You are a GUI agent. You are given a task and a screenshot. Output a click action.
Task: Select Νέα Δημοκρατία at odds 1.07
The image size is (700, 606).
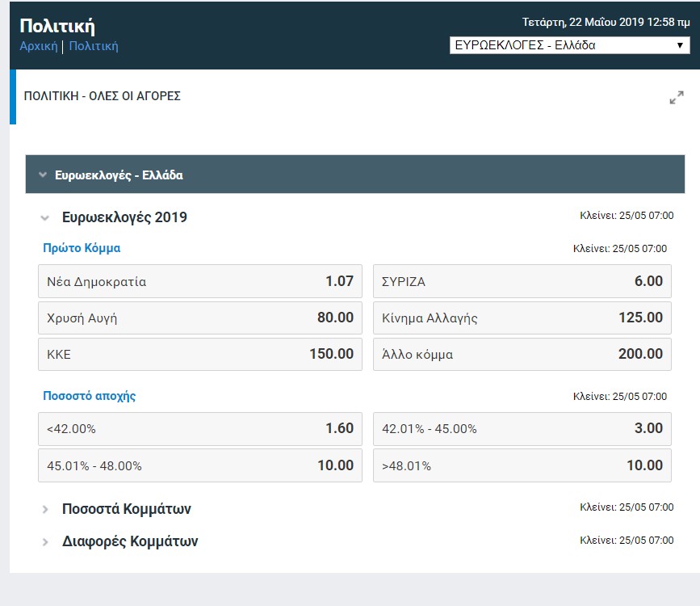click(199, 281)
